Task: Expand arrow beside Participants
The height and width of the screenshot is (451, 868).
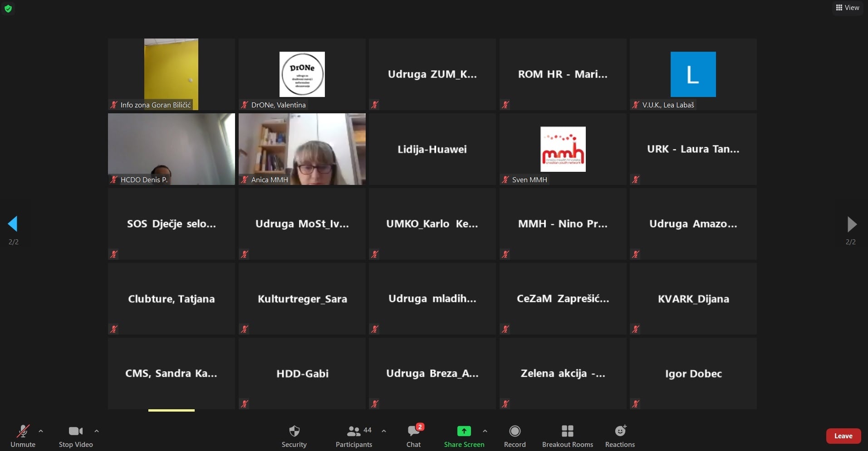Action: tap(384, 431)
